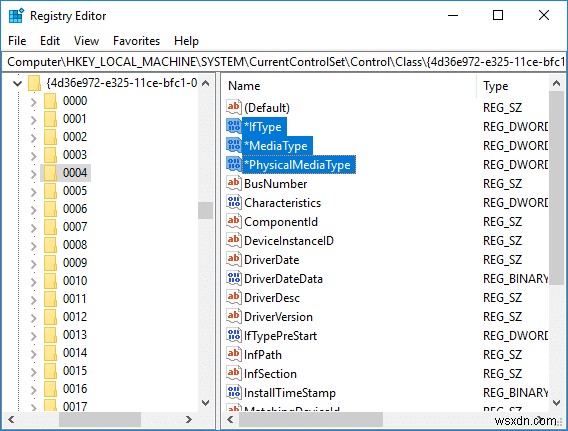Expand the 0008 subkey
Image resolution: width=568 pixels, height=431 pixels.
[x=33, y=246]
